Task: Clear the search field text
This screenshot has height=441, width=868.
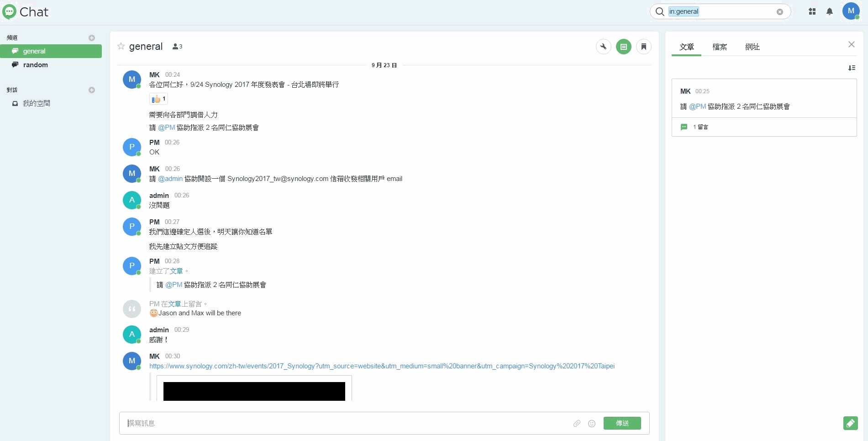Action: point(779,12)
